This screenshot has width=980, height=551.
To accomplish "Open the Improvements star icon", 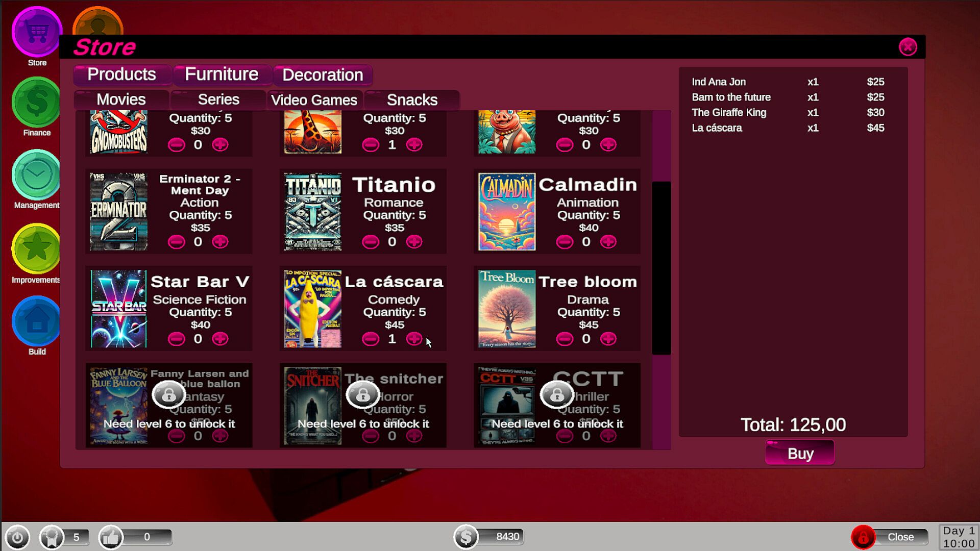I will click(36, 249).
